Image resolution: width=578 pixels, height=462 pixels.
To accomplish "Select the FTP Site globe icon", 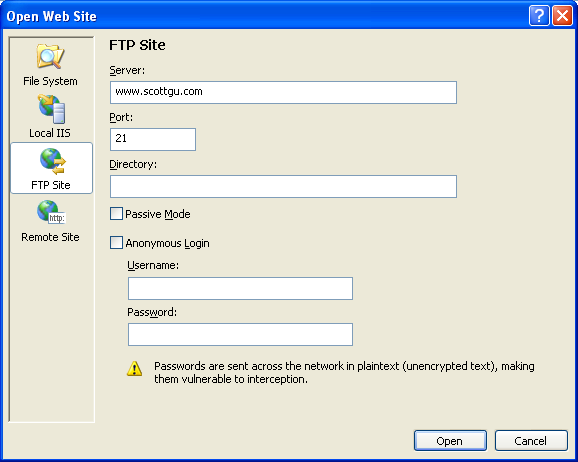I will [52, 161].
